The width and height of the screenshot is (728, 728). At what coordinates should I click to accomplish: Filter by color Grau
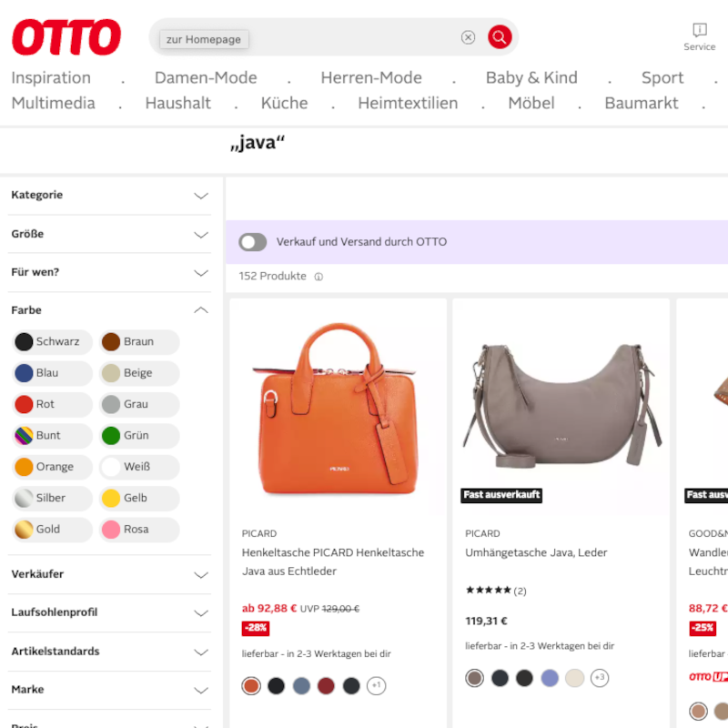pyautogui.click(x=139, y=404)
